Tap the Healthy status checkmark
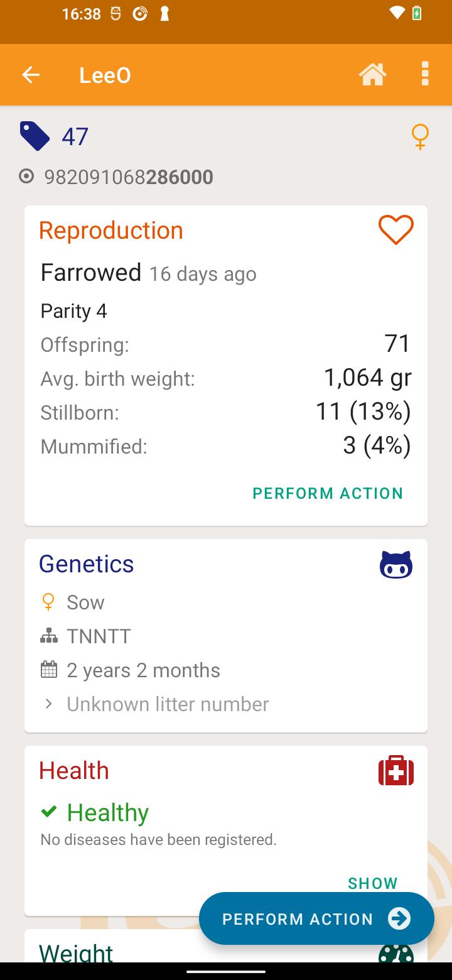The height and width of the screenshot is (980, 452). (48, 812)
